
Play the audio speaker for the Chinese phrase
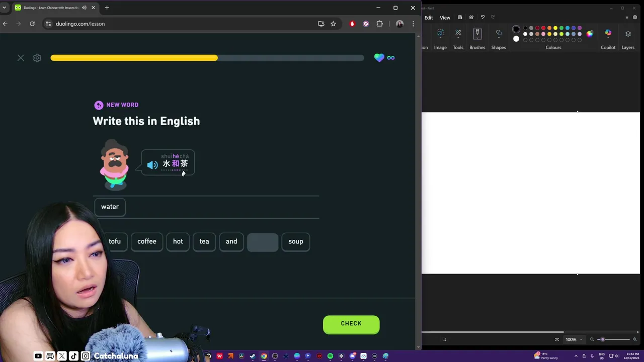[x=152, y=164]
